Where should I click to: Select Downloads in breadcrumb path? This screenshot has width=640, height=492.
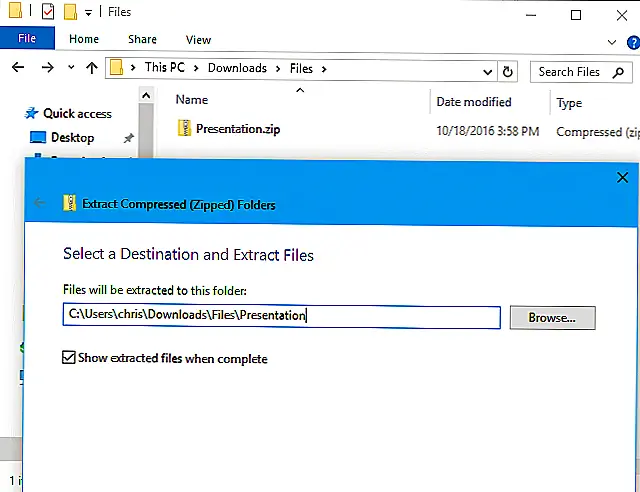pos(237,68)
